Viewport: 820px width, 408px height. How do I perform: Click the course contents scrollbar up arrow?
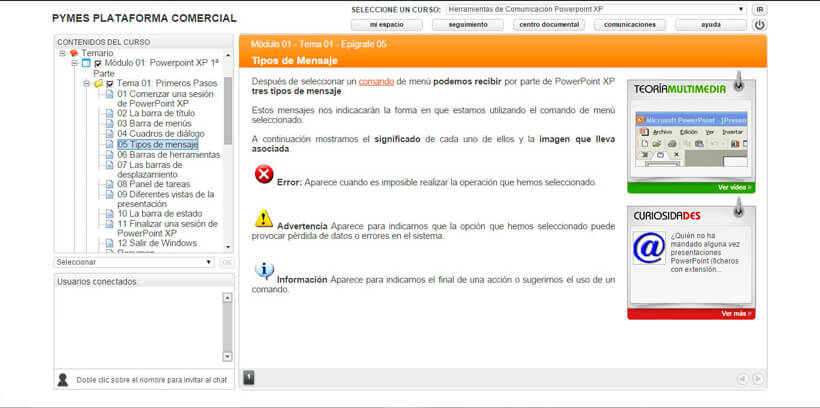click(227, 54)
